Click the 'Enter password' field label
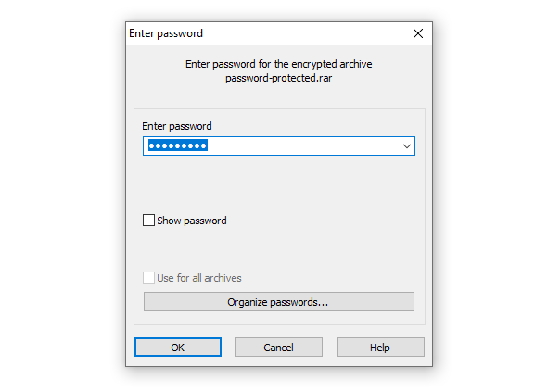 point(176,125)
